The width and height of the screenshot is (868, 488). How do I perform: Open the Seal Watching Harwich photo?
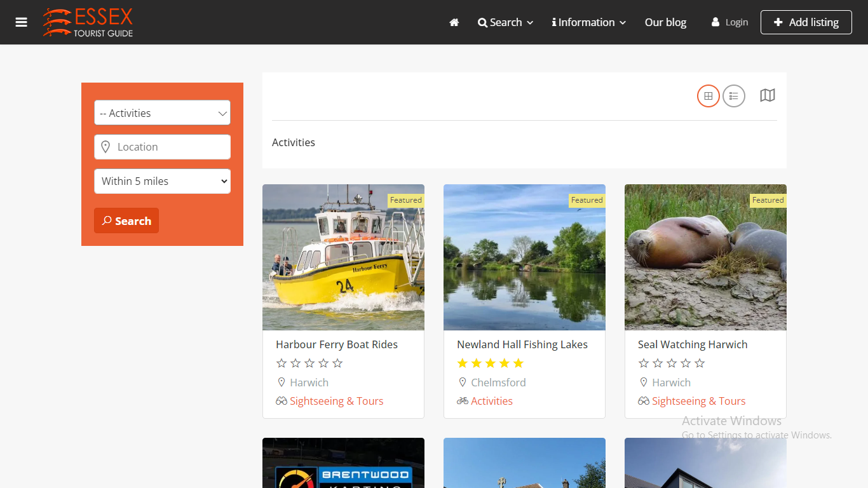(705, 257)
